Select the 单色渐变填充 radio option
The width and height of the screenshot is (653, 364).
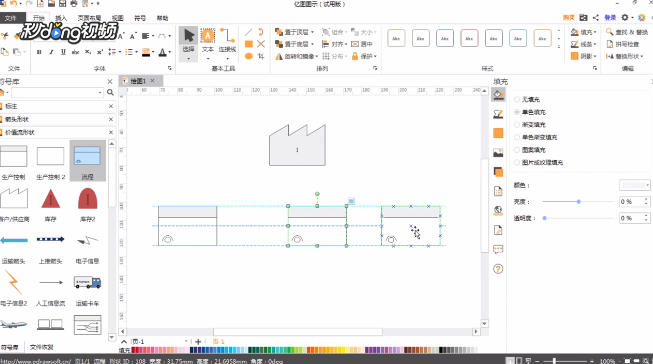click(517, 137)
